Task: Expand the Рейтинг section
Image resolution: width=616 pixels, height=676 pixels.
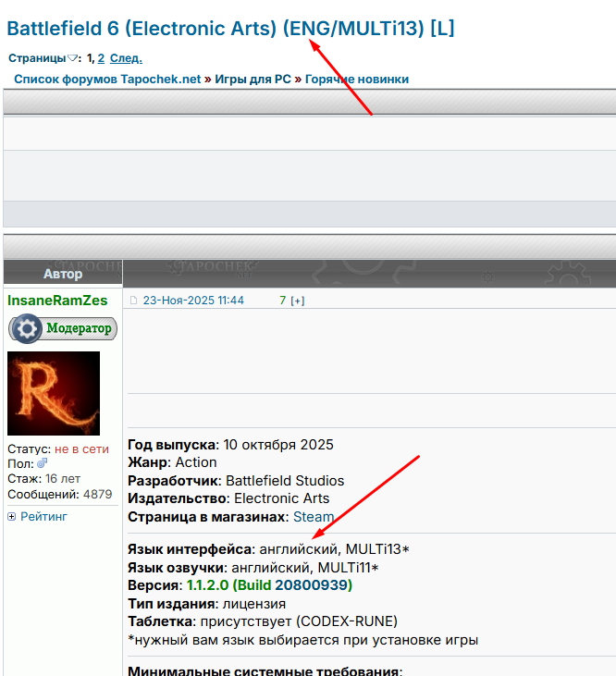Action: click(x=43, y=517)
